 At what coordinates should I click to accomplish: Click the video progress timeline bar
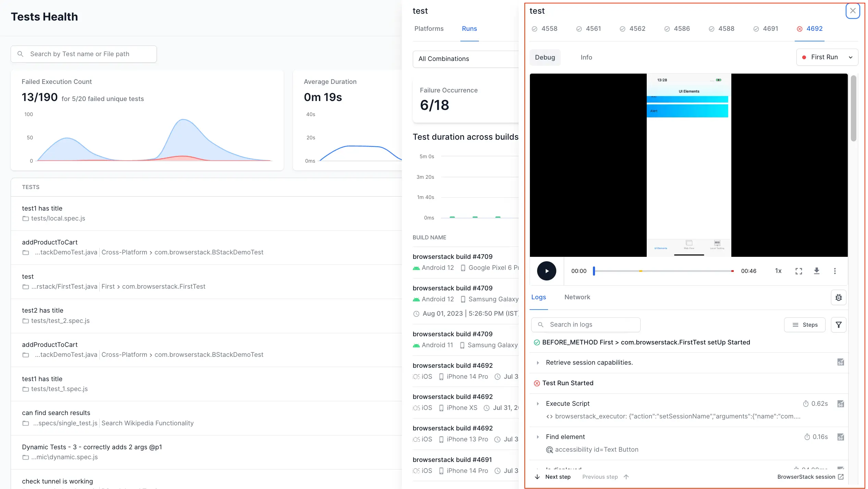663,271
